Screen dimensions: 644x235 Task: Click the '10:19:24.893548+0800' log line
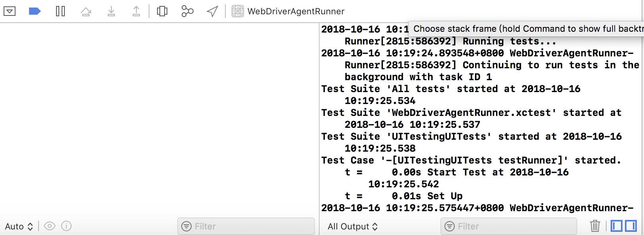[x=477, y=53]
